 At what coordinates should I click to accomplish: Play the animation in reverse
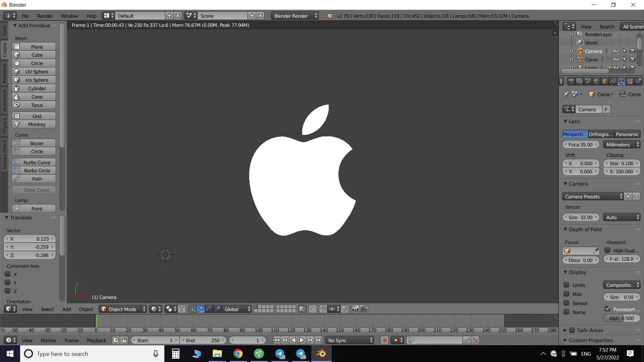pos(293,340)
